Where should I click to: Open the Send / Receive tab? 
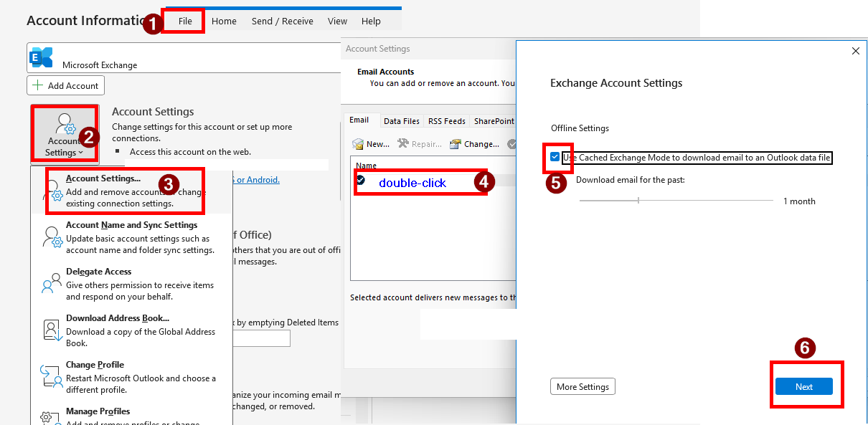coord(282,21)
